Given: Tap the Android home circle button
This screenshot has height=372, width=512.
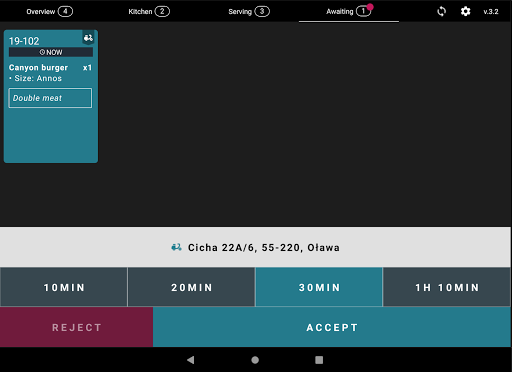Looking at the screenshot, I should coord(255,360).
